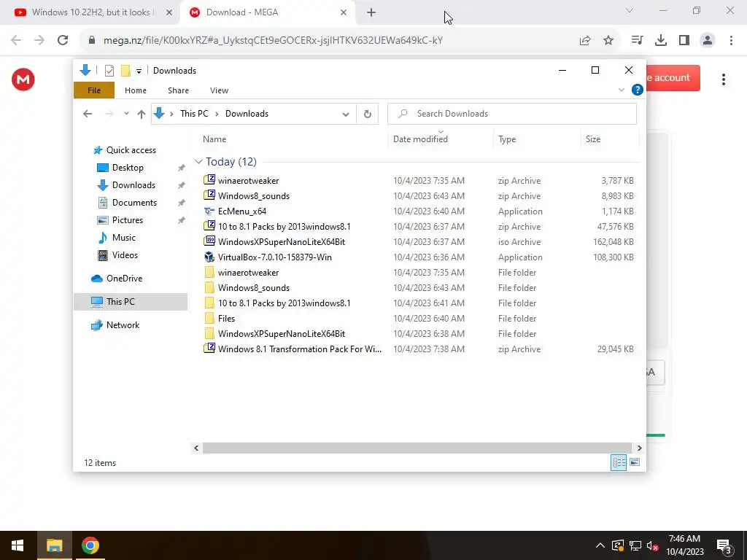Open Pictures in the navigation pane

pyautogui.click(x=120, y=220)
